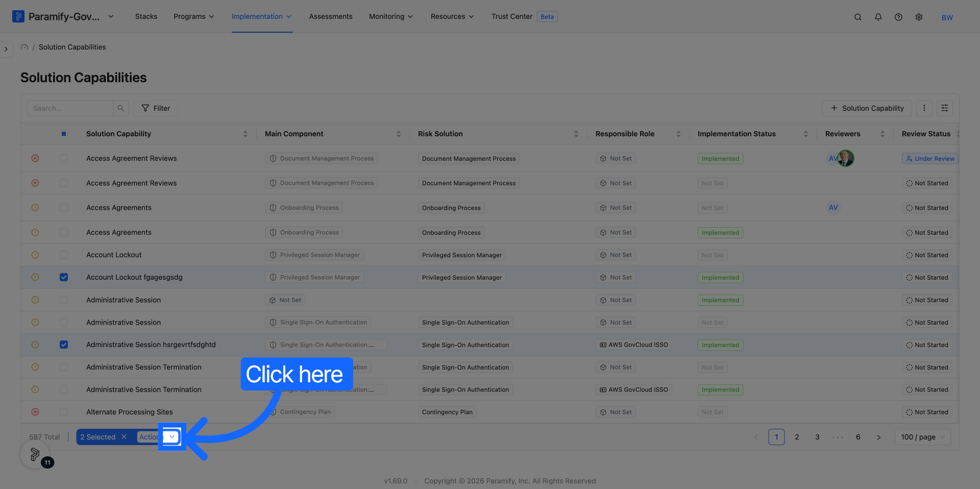The image size is (980, 489).
Task: Click pagination ellipsis jump button
Action: [x=838, y=437]
